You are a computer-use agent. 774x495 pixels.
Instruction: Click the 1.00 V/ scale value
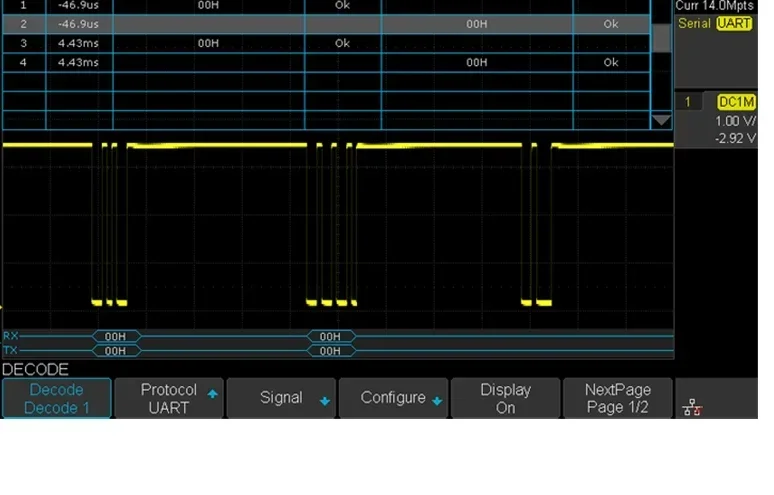point(735,121)
